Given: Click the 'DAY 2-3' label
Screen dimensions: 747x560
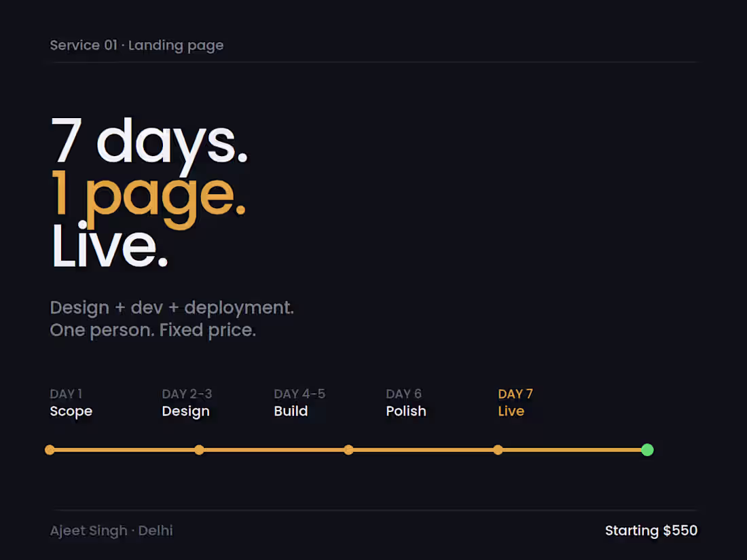Looking at the screenshot, I should click(187, 394).
